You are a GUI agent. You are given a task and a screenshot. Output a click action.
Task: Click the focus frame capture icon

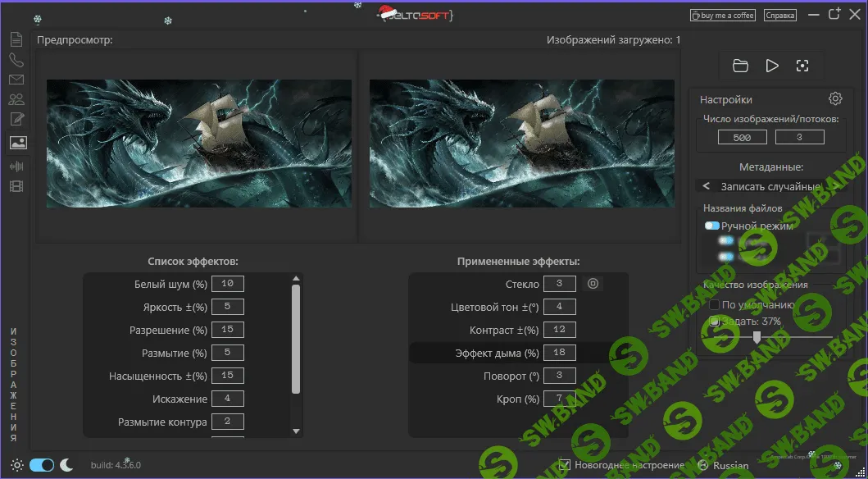pyautogui.click(x=802, y=66)
